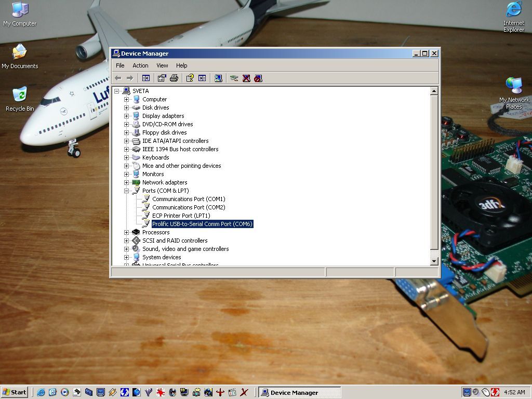Click Device Manager taskbar button
The width and height of the screenshot is (532, 399).
[x=300, y=393]
